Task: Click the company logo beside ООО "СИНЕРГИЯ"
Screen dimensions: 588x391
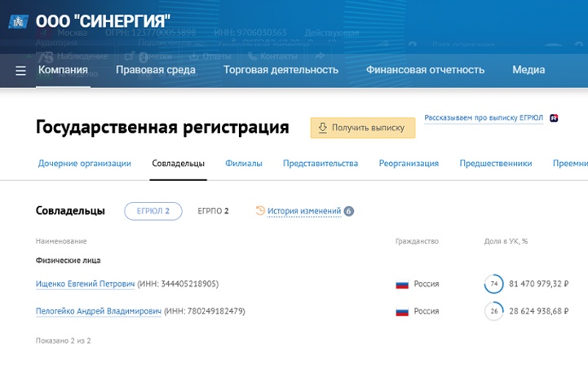Action: click(x=19, y=20)
